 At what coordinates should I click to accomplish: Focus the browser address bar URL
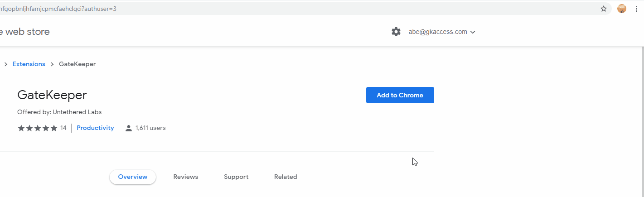point(272,9)
